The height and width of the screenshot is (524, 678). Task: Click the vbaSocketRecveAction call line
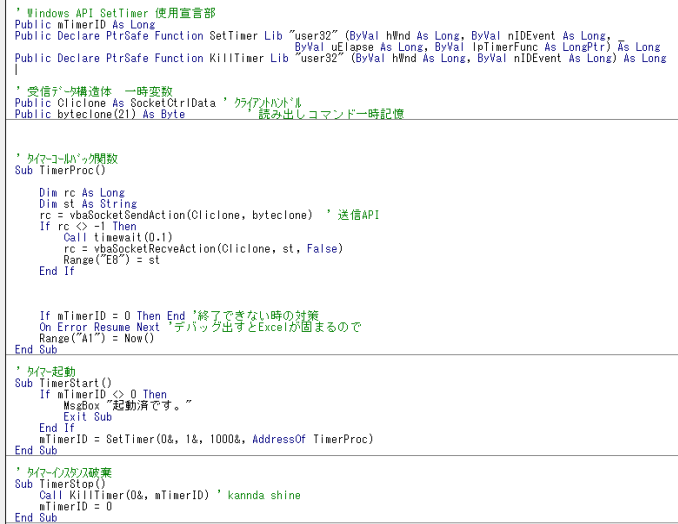click(200, 248)
